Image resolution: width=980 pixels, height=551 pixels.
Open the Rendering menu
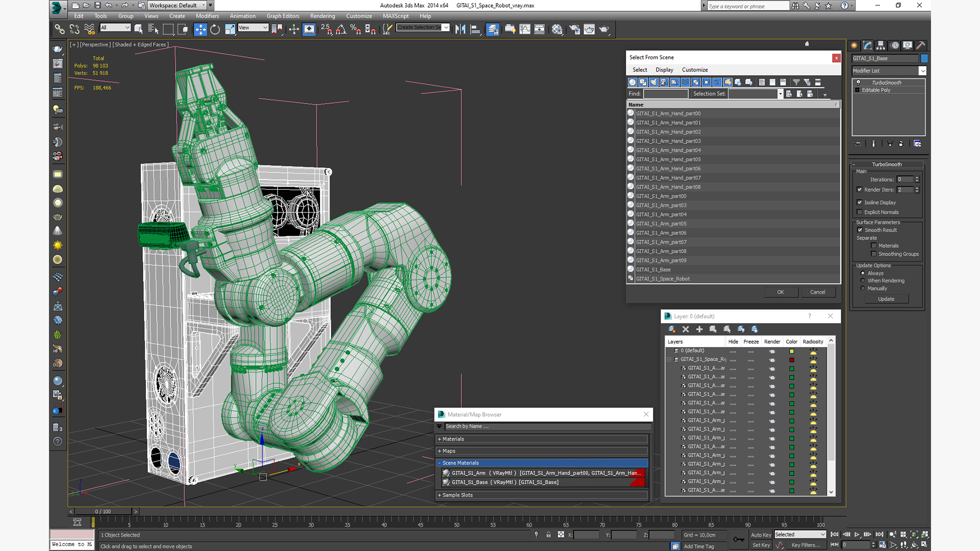pyautogui.click(x=323, y=16)
